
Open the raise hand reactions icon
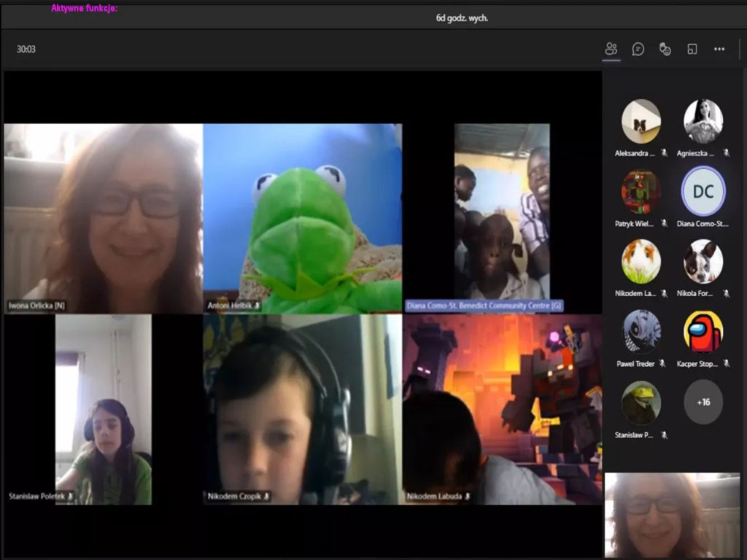[665, 49]
